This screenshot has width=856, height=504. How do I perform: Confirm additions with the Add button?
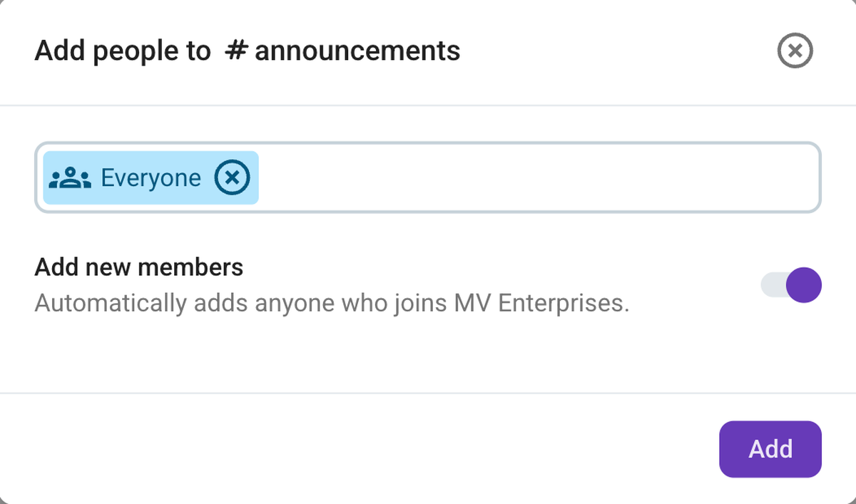(x=770, y=449)
